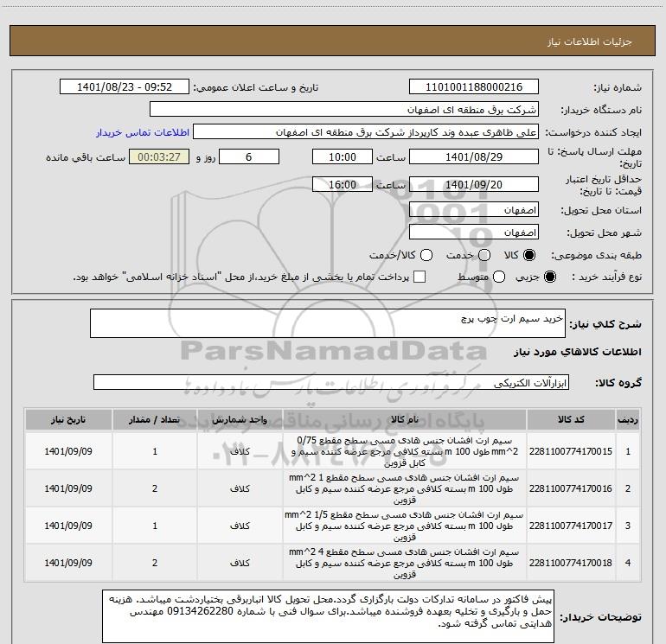Select the خدمت radio button
The width and height of the screenshot is (666, 644).
484,255
